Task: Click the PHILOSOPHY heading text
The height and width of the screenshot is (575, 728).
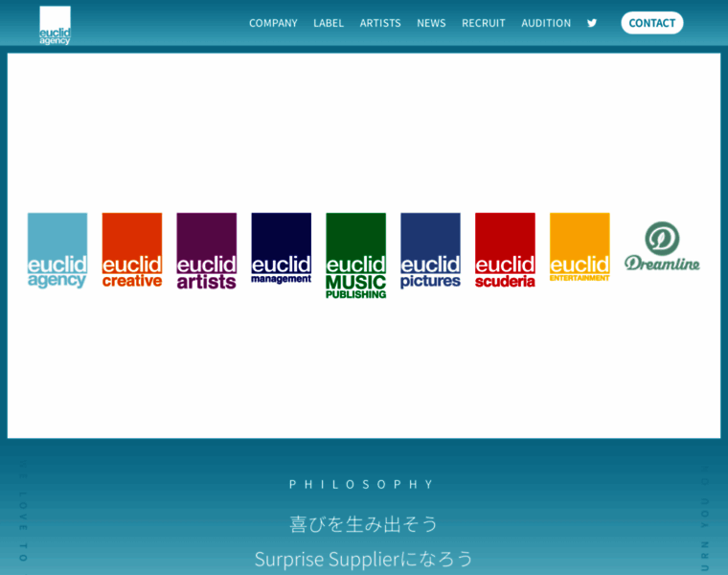Action: [362, 484]
